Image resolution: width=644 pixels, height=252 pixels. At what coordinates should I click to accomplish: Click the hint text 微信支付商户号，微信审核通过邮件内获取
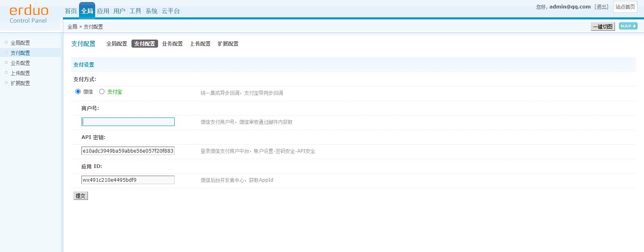tap(246, 122)
